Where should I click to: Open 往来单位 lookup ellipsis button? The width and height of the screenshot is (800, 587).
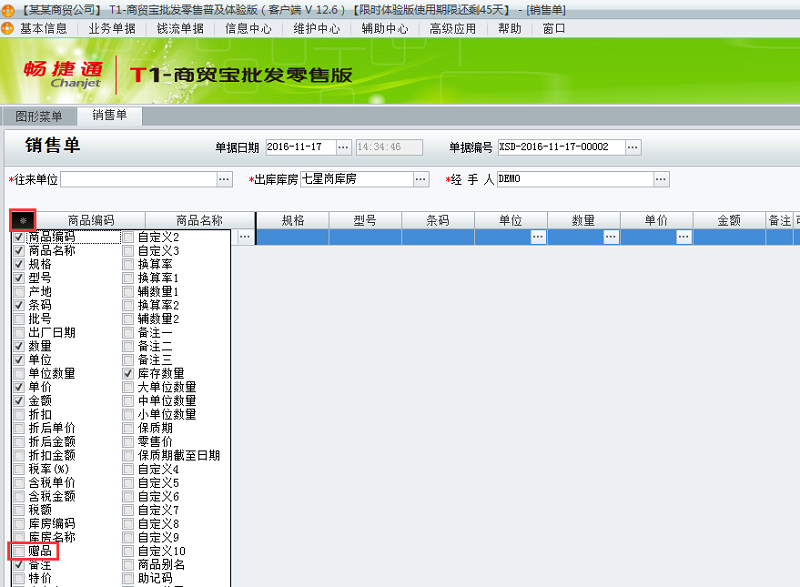click(x=224, y=179)
